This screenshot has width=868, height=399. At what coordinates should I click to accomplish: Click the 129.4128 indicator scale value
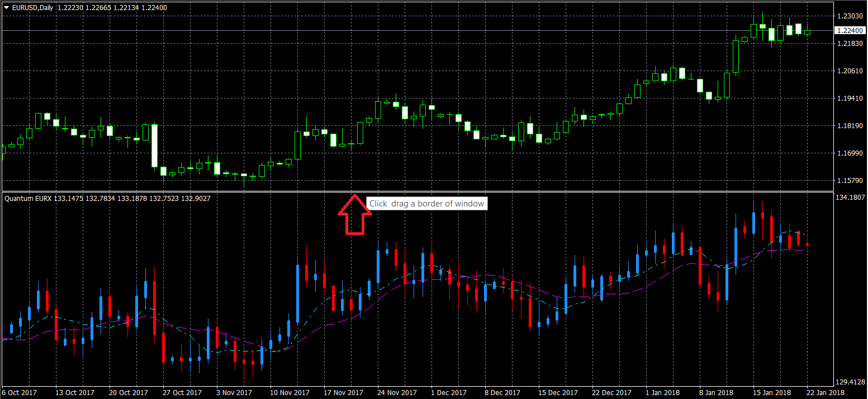[x=850, y=382]
